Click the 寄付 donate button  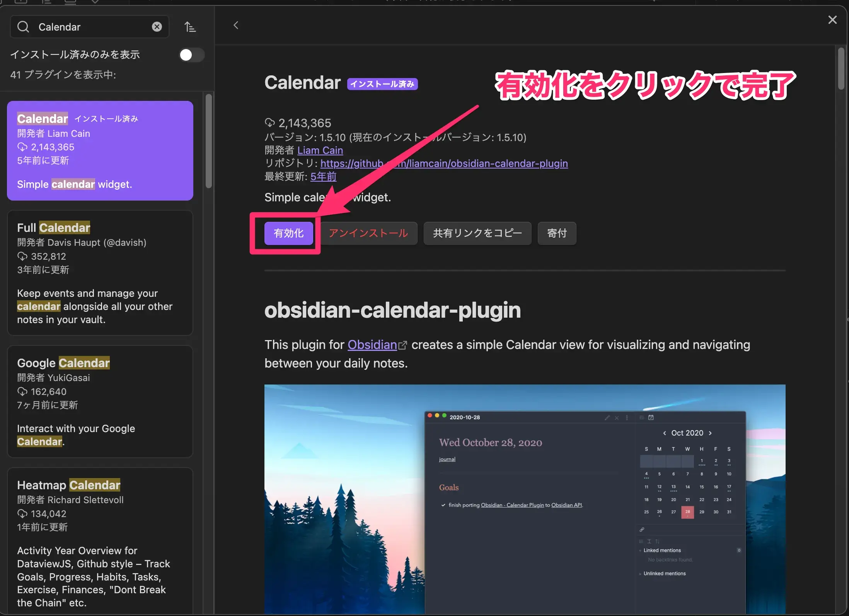(x=557, y=233)
